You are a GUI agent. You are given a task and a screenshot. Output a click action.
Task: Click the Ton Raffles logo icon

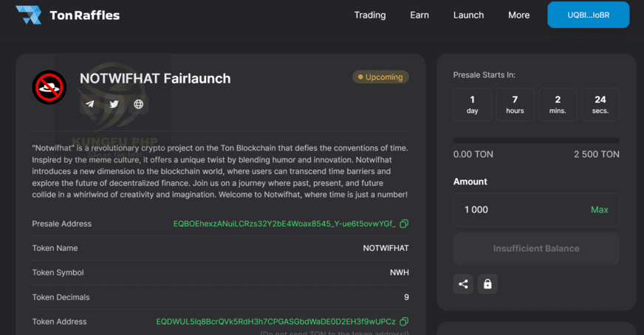(28, 15)
